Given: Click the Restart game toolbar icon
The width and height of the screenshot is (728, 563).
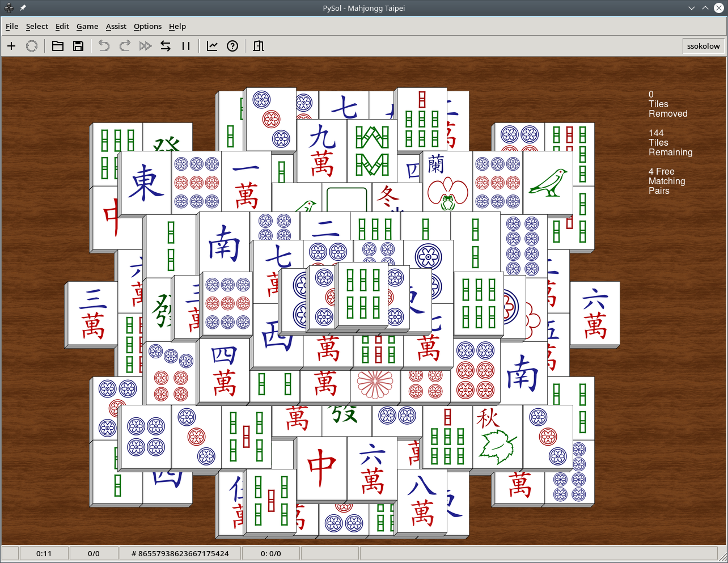Looking at the screenshot, I should coord(32,46).
